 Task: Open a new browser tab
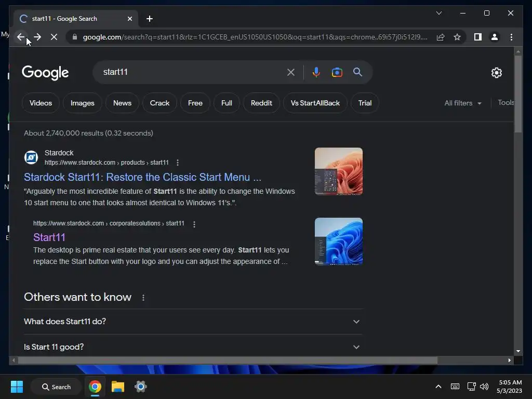coord(150,19)
